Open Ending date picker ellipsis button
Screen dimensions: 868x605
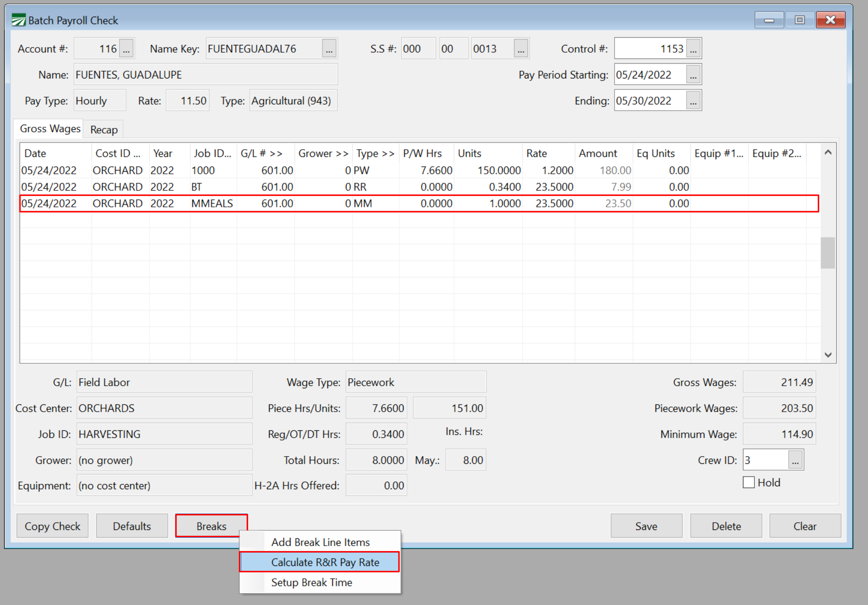tap(693, 101)
